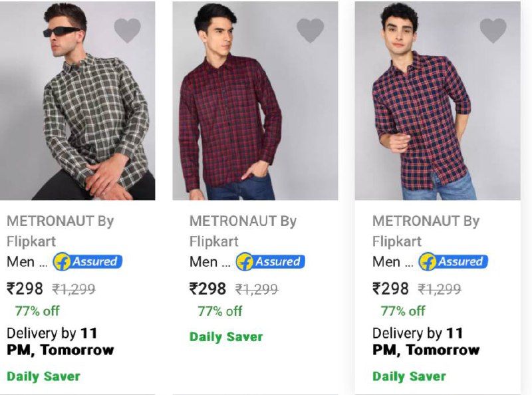Open the first METRONAUT By Flipkart brand title
This screenshot has width=532, height=395.
(61, 231)
